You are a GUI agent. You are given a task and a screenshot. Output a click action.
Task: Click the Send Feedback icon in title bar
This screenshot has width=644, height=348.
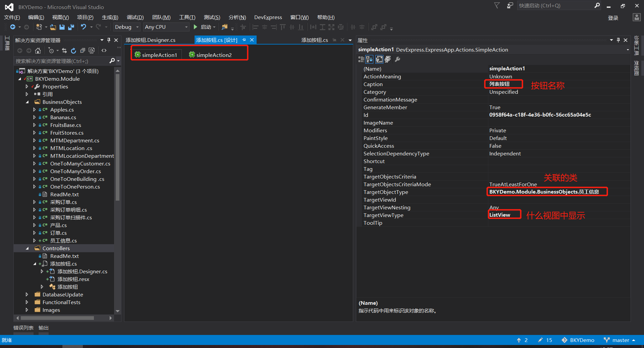510,5
